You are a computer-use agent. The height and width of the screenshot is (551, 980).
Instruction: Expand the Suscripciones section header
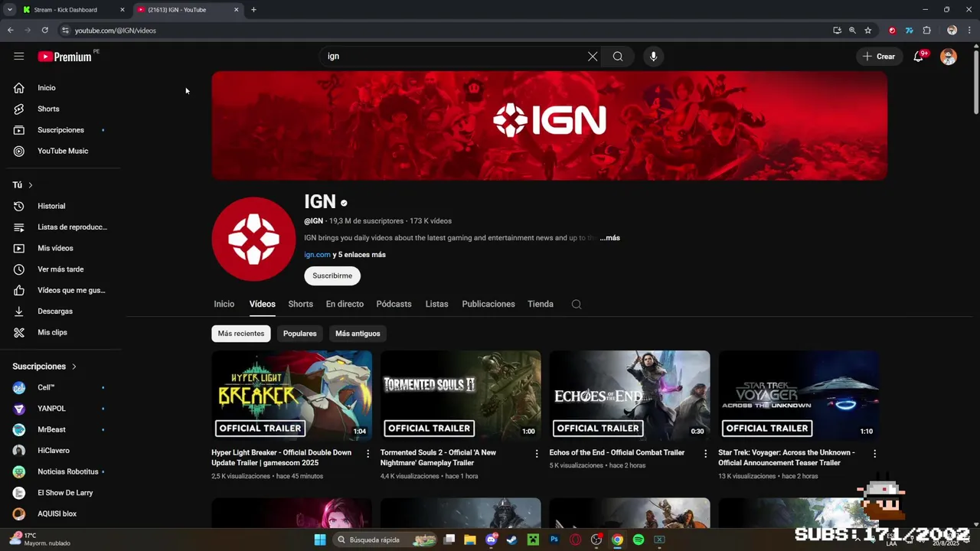(x=45, y=367)
